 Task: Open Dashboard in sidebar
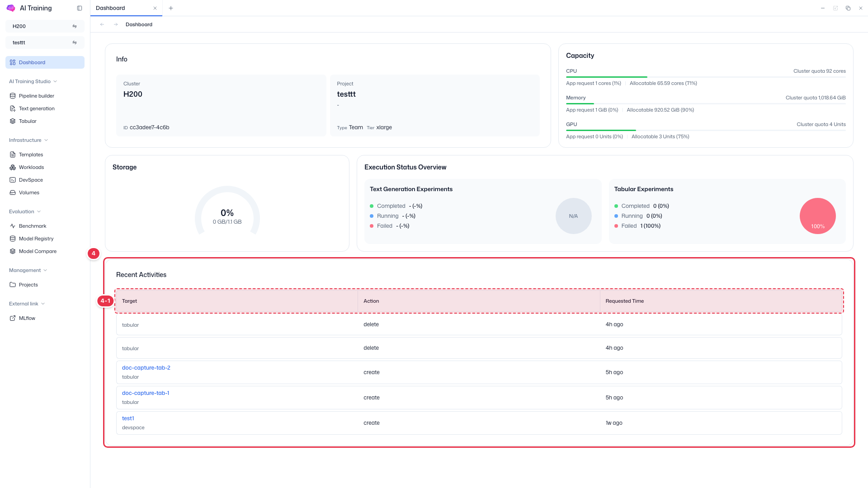[45, 62]
